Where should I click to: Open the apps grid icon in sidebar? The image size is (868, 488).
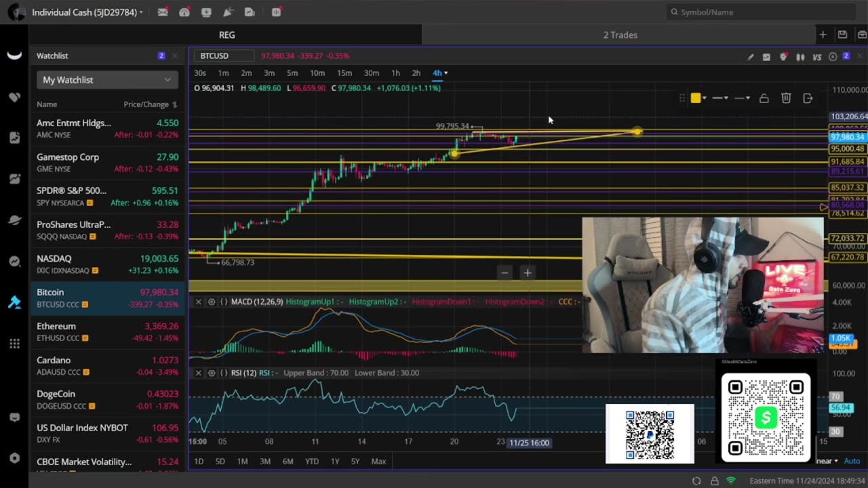tap(14, 344)
